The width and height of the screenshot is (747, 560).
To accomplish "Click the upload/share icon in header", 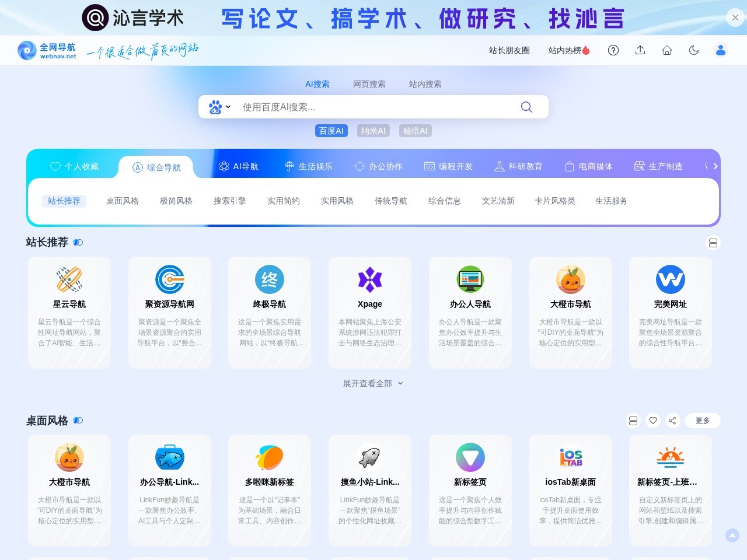I will click(640, 50).
